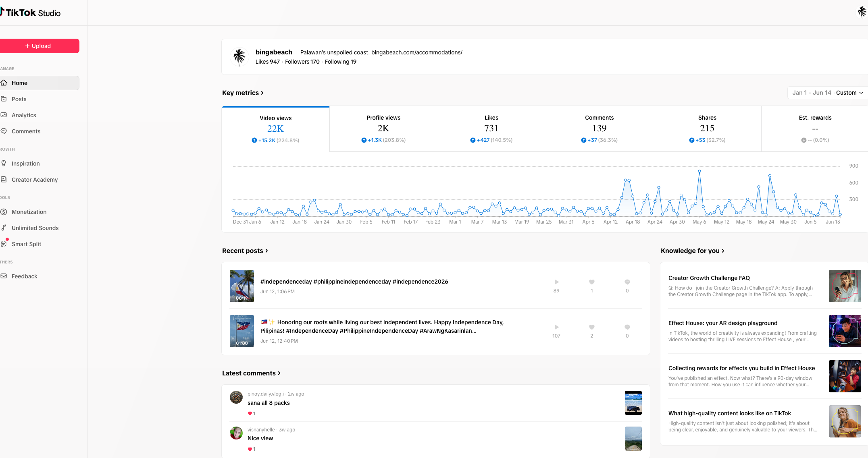Viewport: 868px width, 458px height.
Task: Click the Creator Academy book icon
Action: 4,179
